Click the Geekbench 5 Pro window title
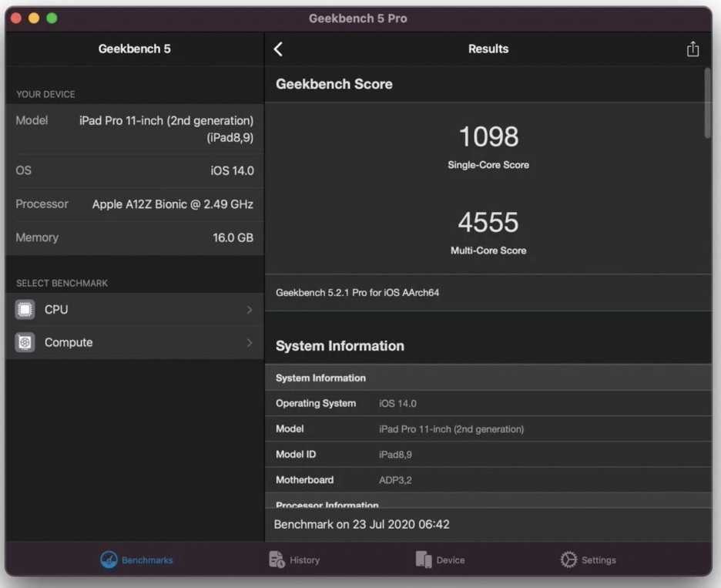This screenshot has width=721, height=588. click(357, 18)
